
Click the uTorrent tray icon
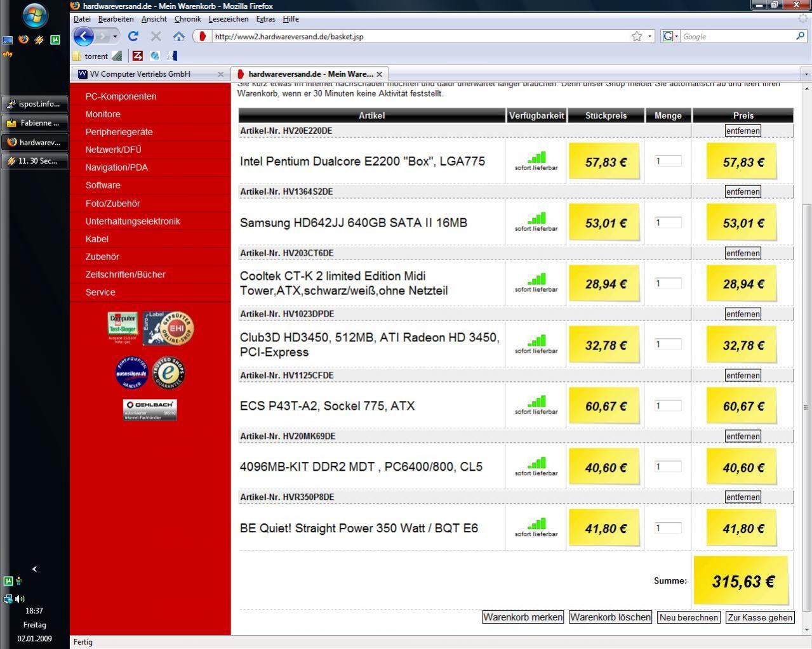(x=8, y=580)
